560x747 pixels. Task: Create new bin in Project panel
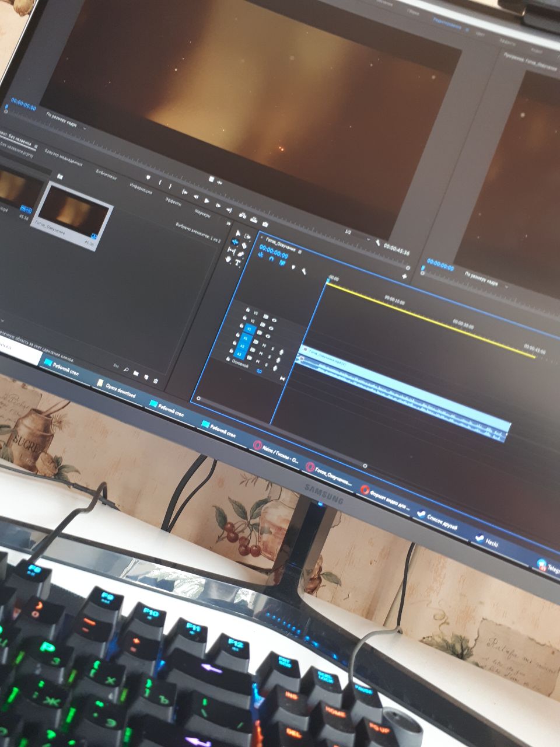click(x=135, y=372)
